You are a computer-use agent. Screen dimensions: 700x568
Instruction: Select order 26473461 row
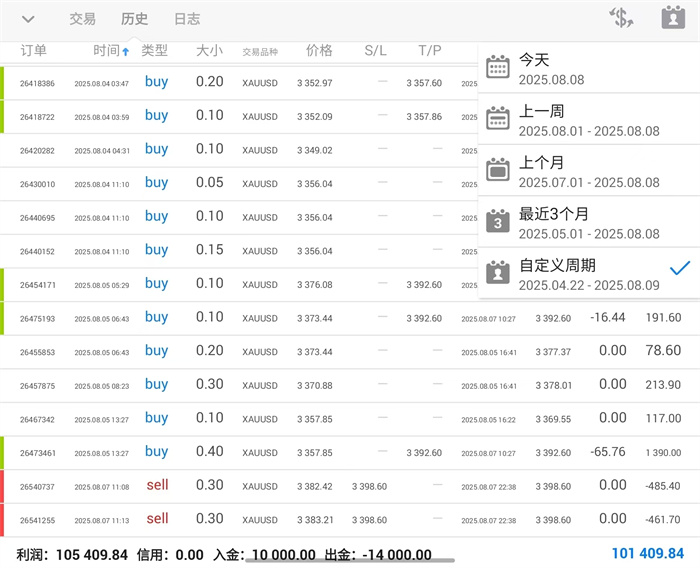click(x=350, y=453)
